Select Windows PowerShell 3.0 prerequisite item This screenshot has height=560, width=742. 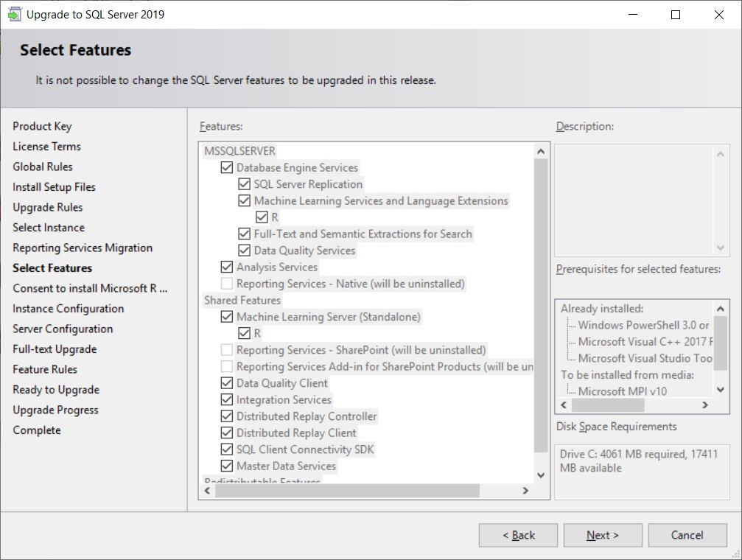tap(643, 325)
